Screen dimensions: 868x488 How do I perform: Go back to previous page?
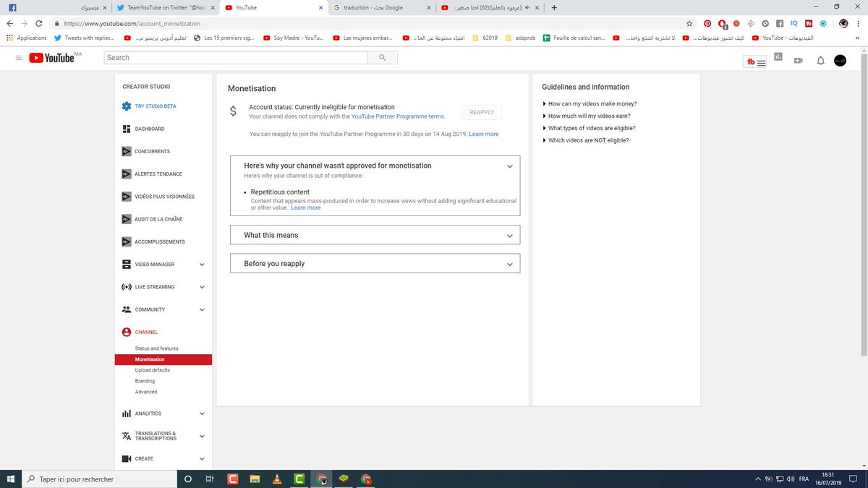9,23
